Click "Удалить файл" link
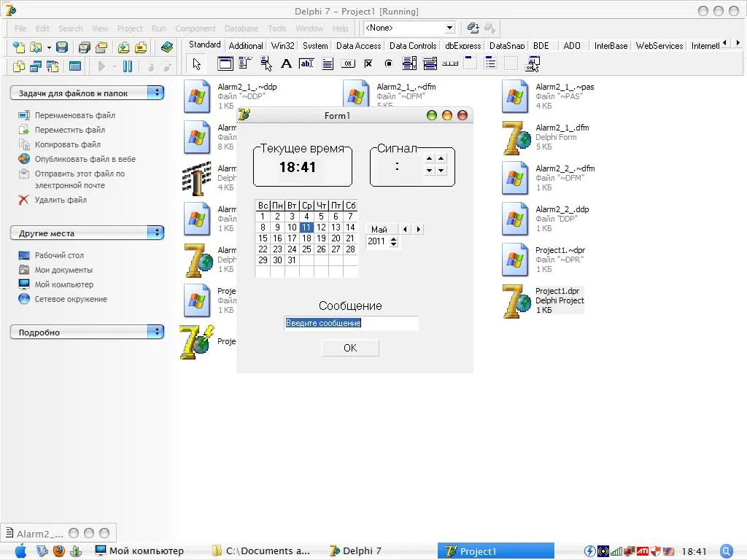747x560 pixels. (61, 200)
